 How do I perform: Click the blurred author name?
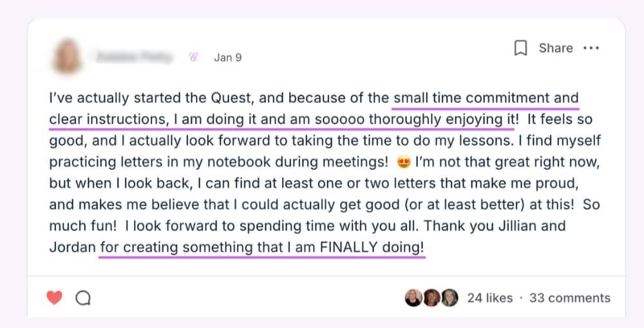click(134, 57)
